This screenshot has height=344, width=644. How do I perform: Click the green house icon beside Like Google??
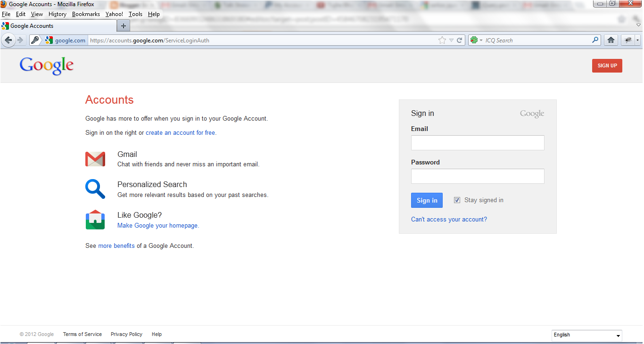coord(95,220)
